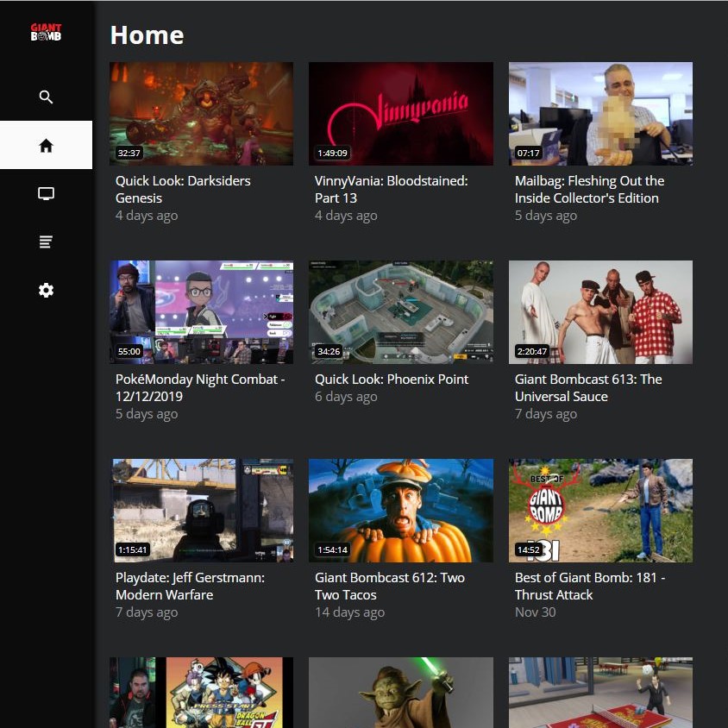Open settings gear in sidebar
The image size is (728, 728).
[x=46, y=290]
